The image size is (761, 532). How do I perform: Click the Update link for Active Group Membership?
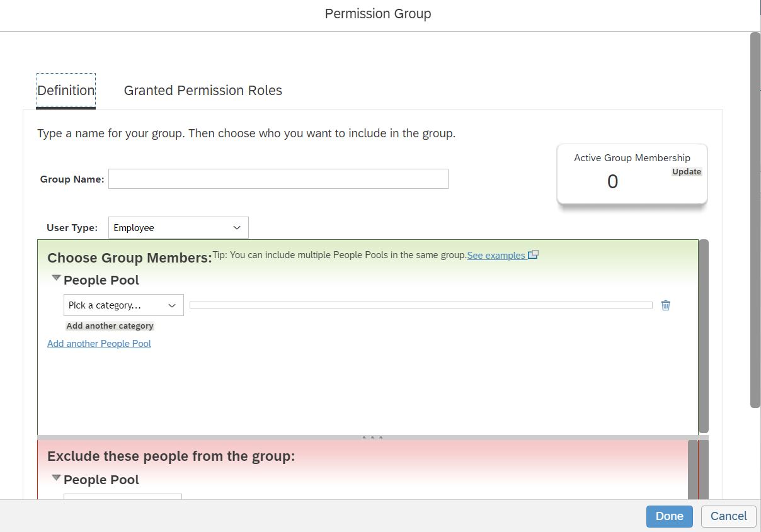[686, 171]
